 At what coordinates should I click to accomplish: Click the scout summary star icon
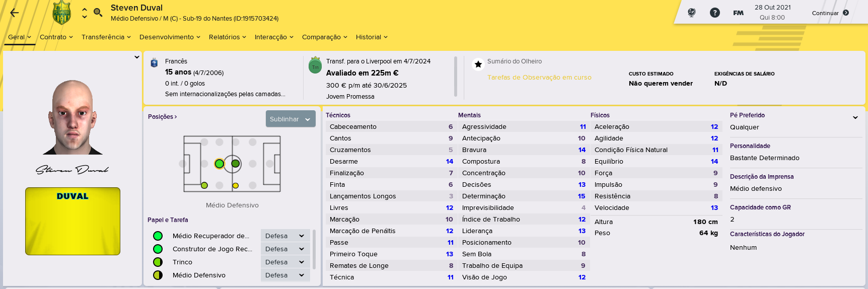click(x=478, y=64)
